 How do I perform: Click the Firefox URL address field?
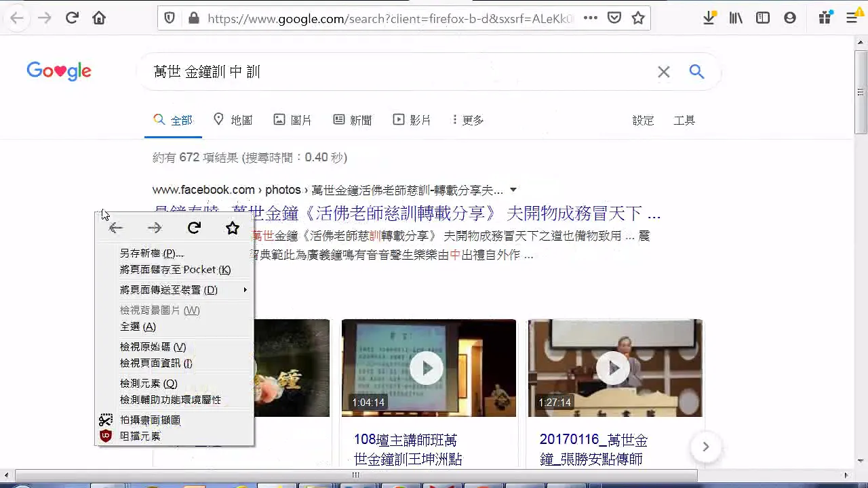click(390, 18)
